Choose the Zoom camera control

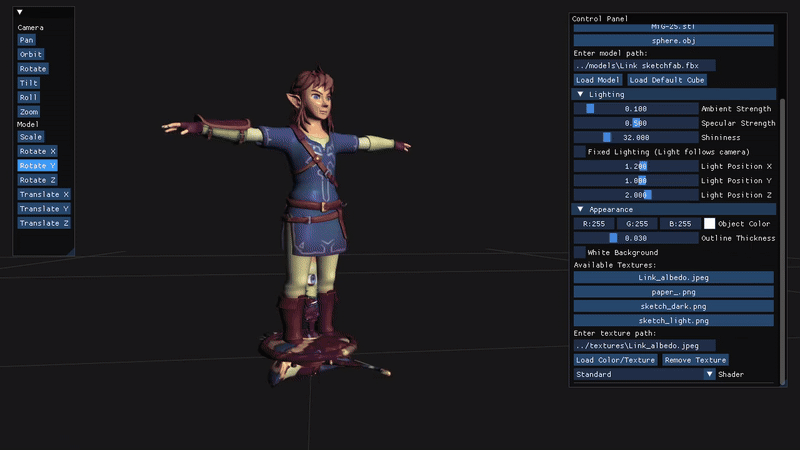click(x=29, y=112)
